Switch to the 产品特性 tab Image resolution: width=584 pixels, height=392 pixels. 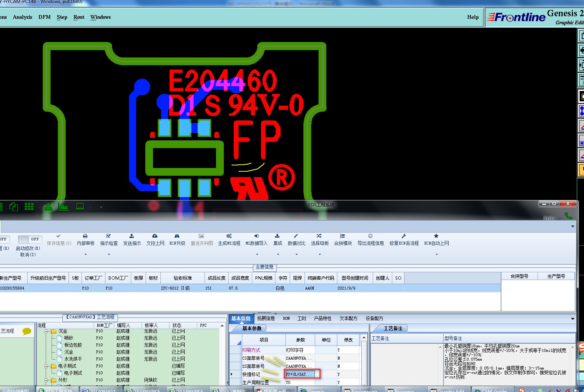coord(323,318)
